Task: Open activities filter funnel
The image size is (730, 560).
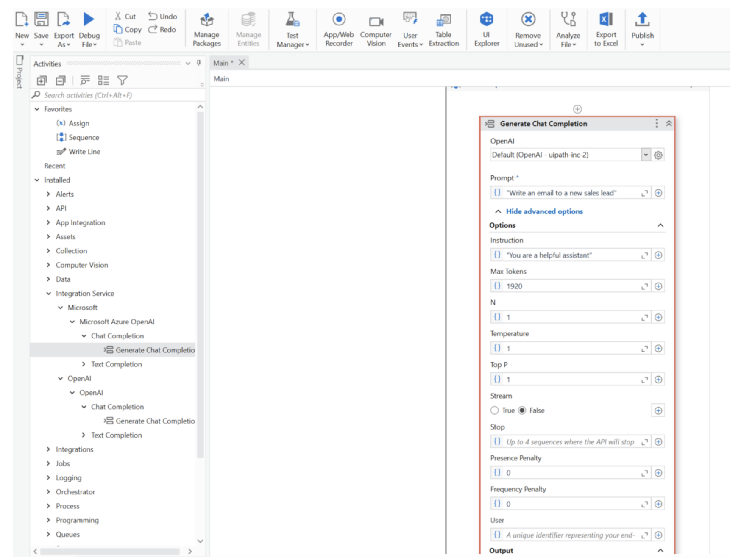Action: pyautogui.click(x=123, y=80)
